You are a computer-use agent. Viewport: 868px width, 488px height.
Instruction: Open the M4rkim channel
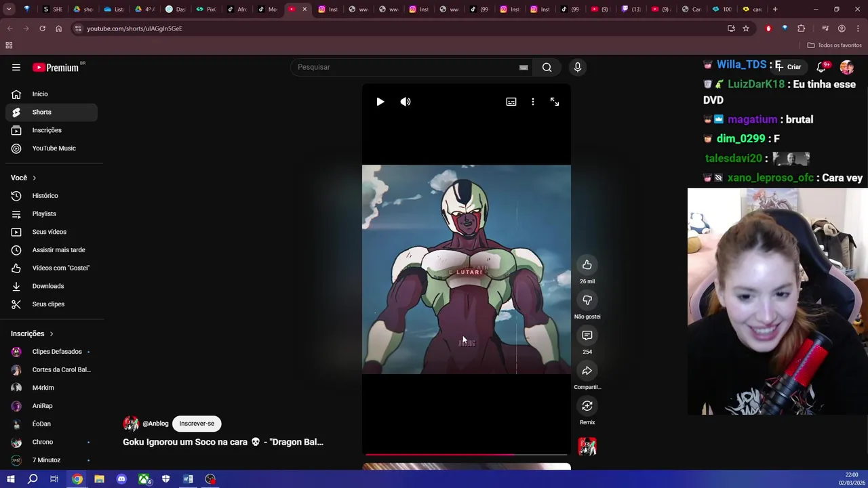tap(52, 388)
